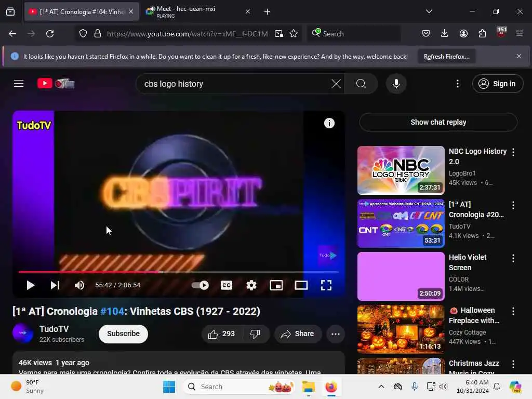Open the #104 hashtag link in title

(x=112, y=311)
